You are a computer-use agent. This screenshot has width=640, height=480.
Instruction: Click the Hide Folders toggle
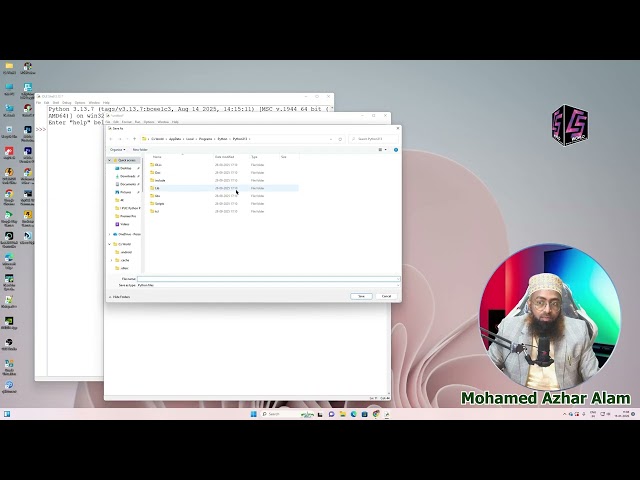click(x=120, y=296)
